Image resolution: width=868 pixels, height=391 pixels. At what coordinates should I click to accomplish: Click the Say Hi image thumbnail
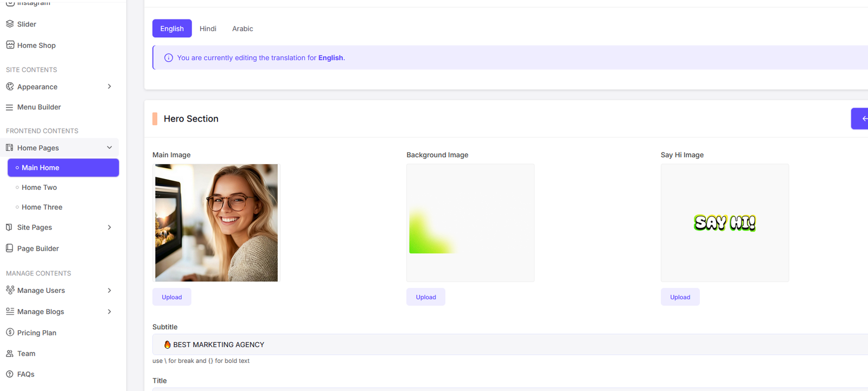(724, 223)
